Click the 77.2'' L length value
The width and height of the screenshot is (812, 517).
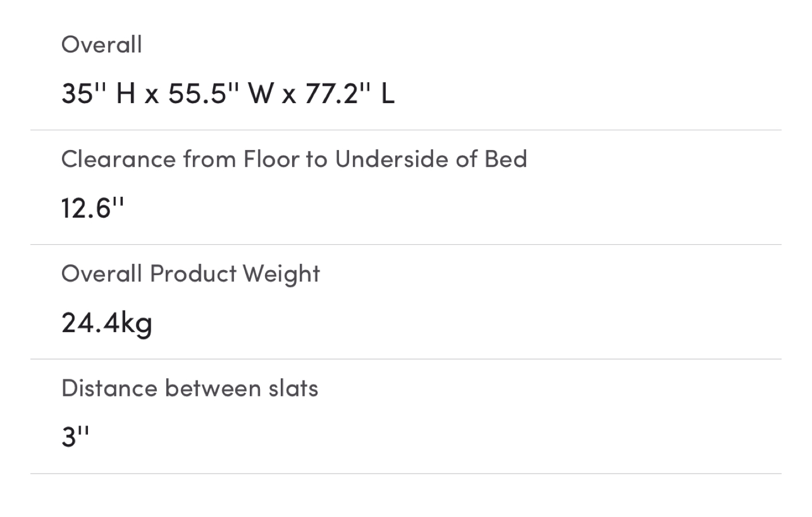pyautogui.click(x=350, y=93)
